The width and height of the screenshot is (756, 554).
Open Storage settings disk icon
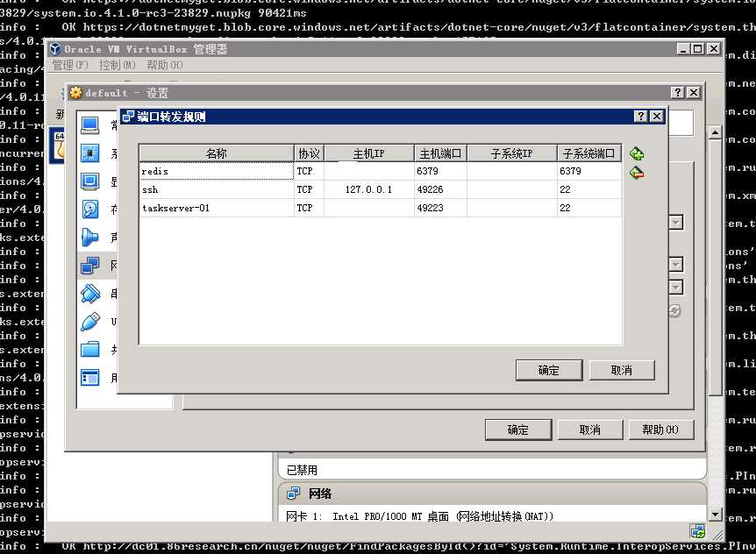(x=90, y=210)
